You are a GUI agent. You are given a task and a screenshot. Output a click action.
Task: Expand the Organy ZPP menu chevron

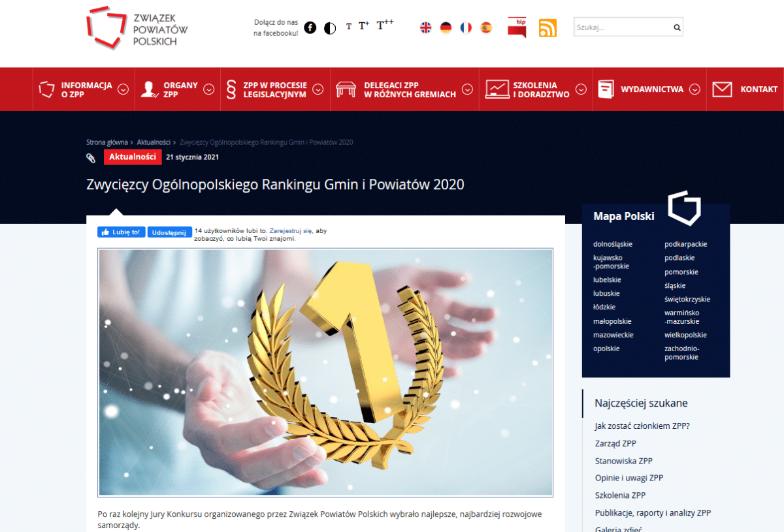[208, 89]
